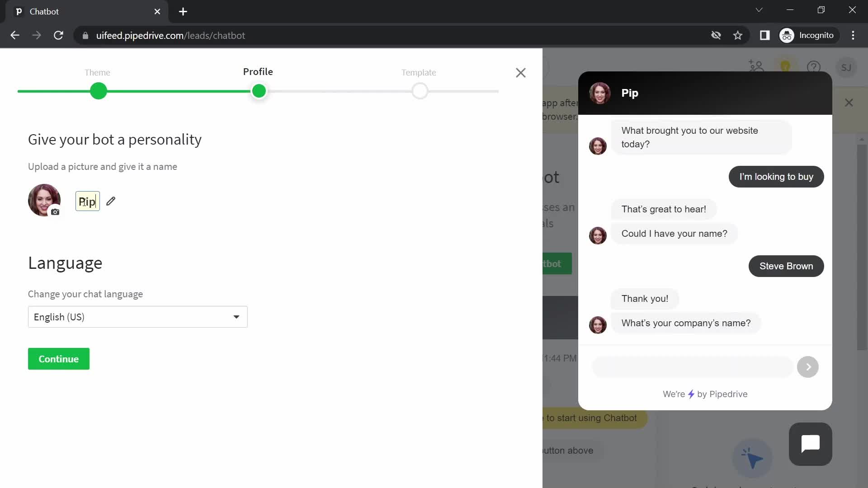Click the close X button on chatbot preview
868x488 pixels.
(x=849, y=103)
